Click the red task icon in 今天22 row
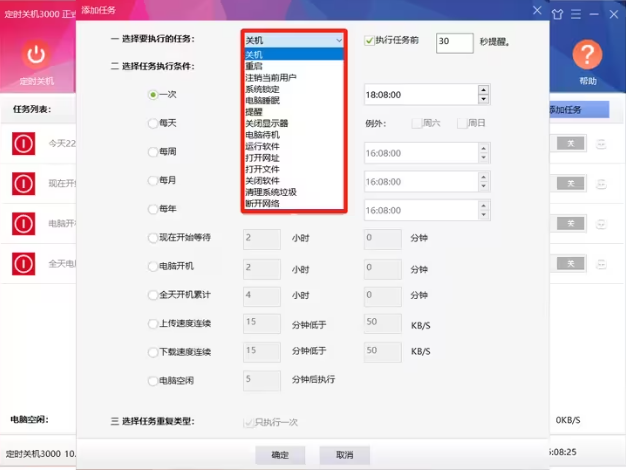 pos(24,143)
